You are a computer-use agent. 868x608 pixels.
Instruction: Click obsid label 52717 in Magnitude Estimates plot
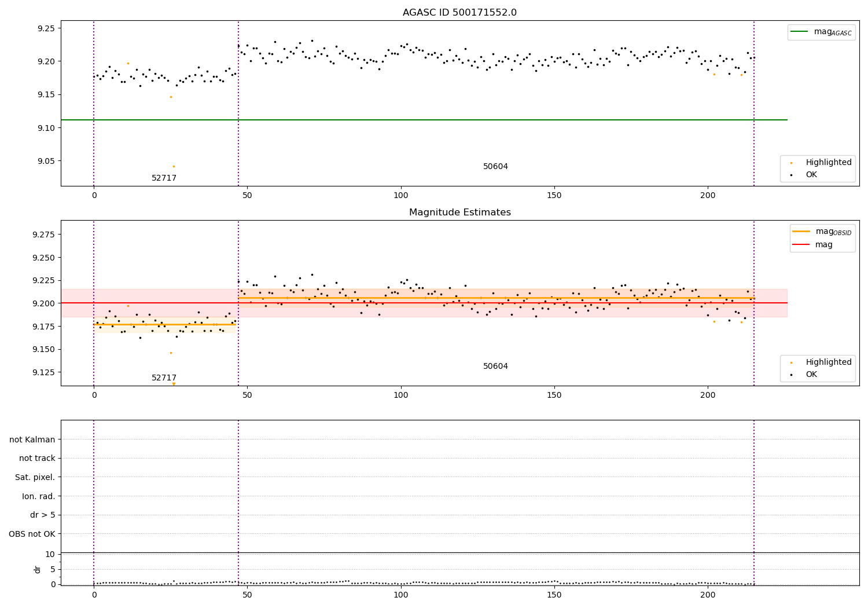coord(164,378)
